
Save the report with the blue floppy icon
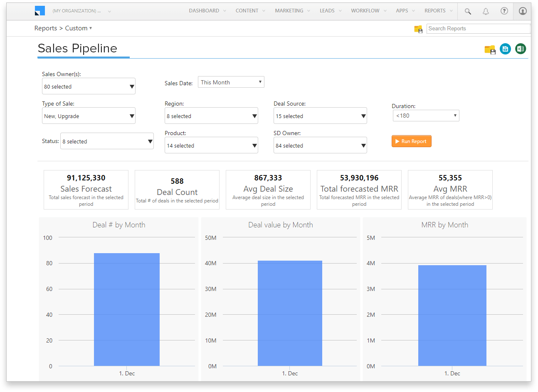(x=505, y=49)
